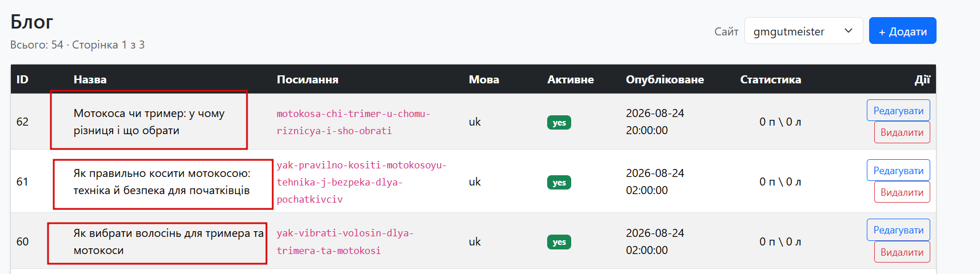Click the ID cell 60

(22, 241)
